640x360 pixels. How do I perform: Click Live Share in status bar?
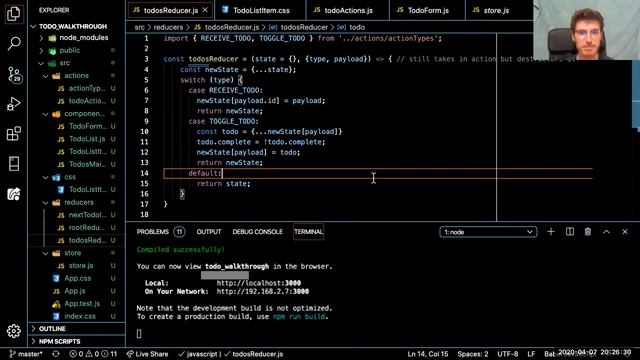tap(147, 354)
